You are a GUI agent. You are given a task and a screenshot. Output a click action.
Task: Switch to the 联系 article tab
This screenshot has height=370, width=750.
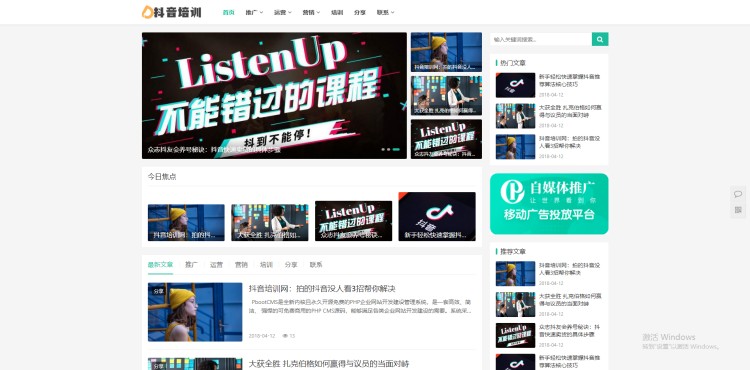point(316,264)
